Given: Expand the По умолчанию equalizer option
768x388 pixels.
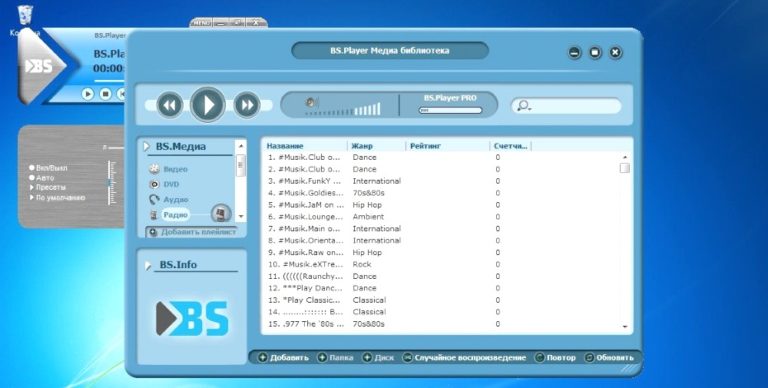Looking at the screenshot, I should click(57, 198).
